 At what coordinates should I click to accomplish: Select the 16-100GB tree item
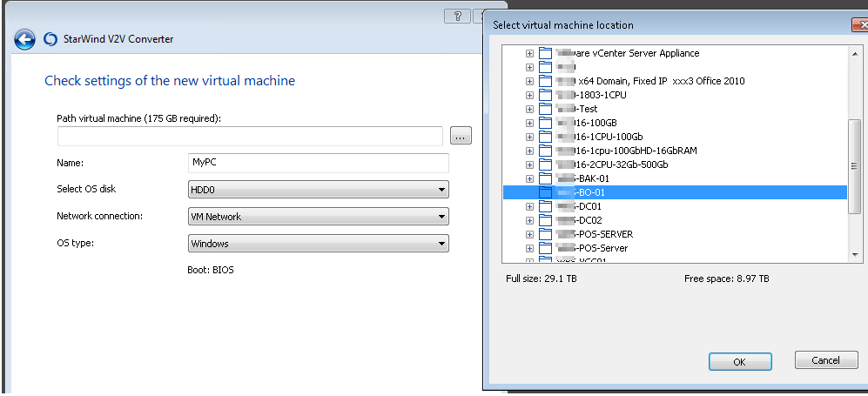coord(586,123)
